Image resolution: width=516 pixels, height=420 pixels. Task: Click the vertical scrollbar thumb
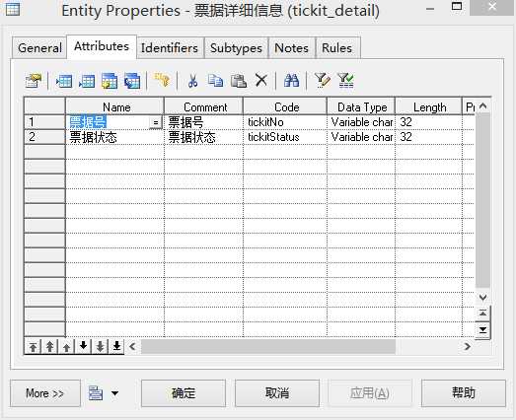coord(483,200)
